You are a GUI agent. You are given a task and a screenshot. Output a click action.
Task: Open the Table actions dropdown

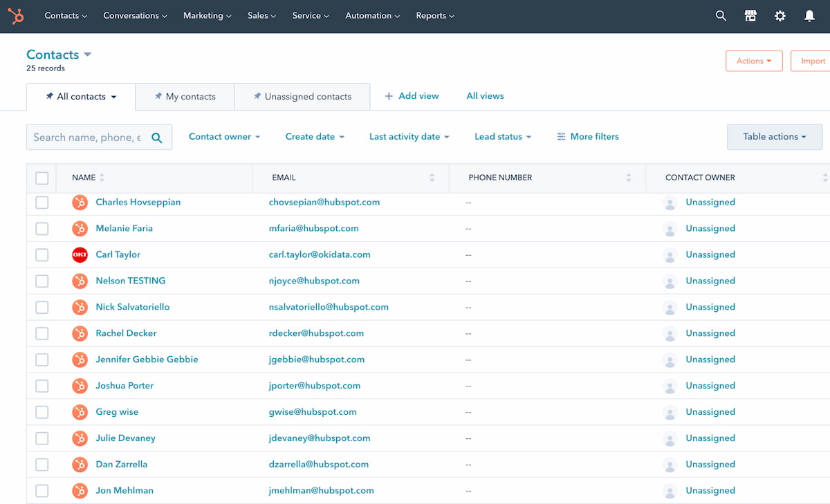[774, 137]
